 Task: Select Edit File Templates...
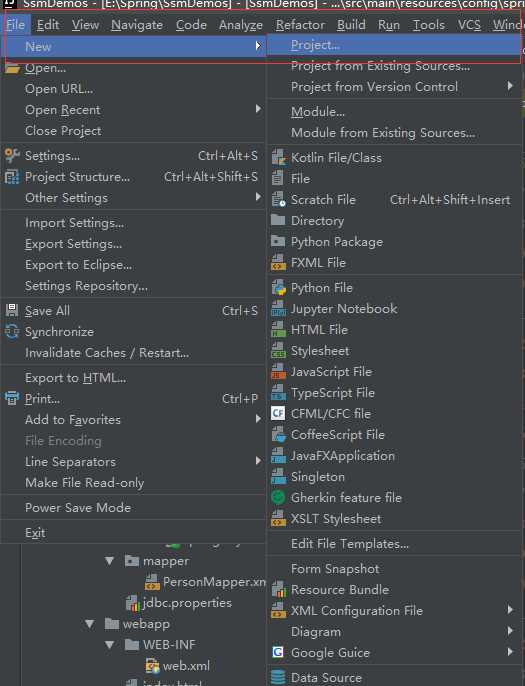tap(394, 543)
